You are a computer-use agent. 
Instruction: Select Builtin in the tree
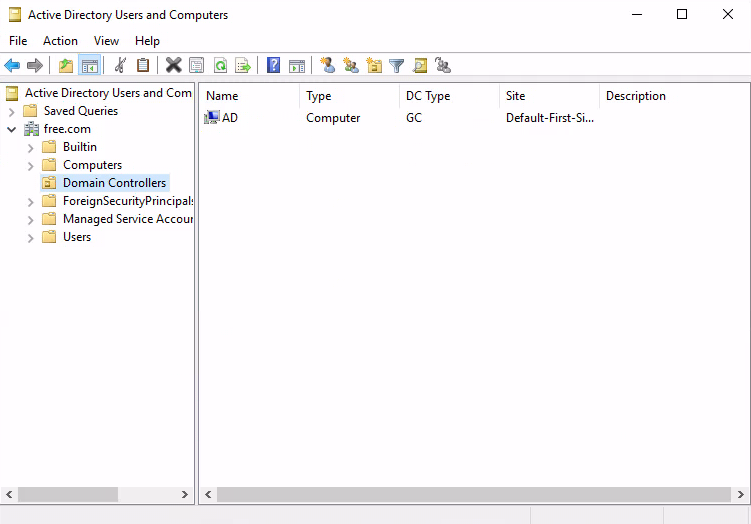click(80, 147)
